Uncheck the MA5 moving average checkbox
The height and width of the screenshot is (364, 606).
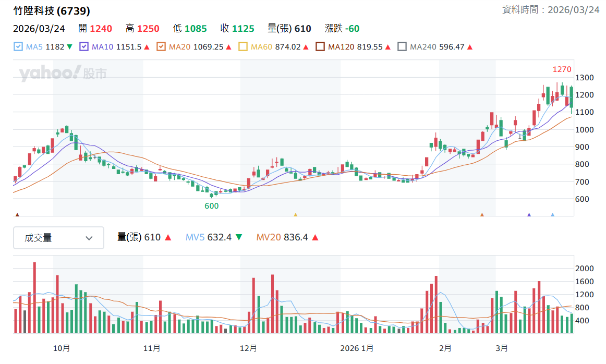click(x=18, y=47)
